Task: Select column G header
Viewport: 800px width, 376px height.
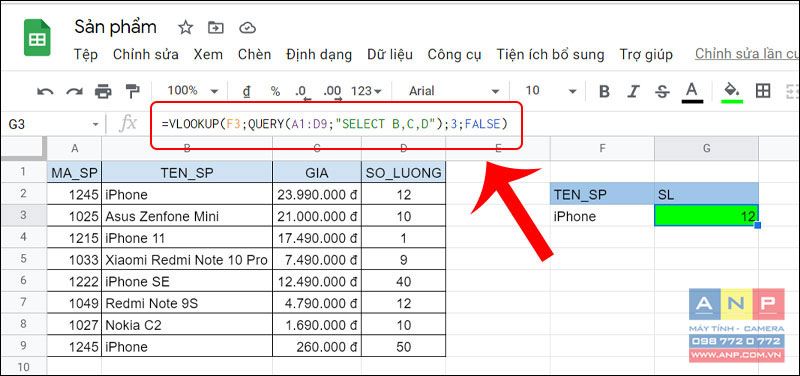Action: tap(707, 148)
